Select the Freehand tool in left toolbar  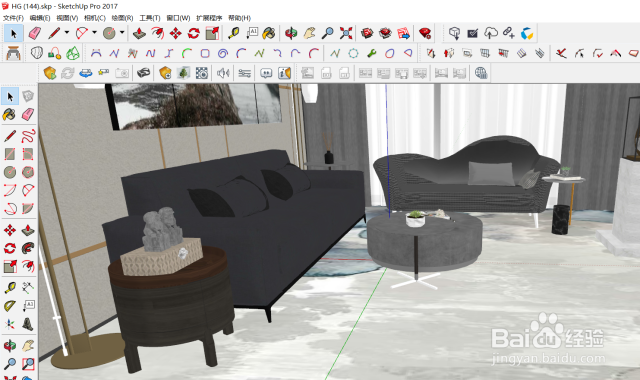[28, 136]
